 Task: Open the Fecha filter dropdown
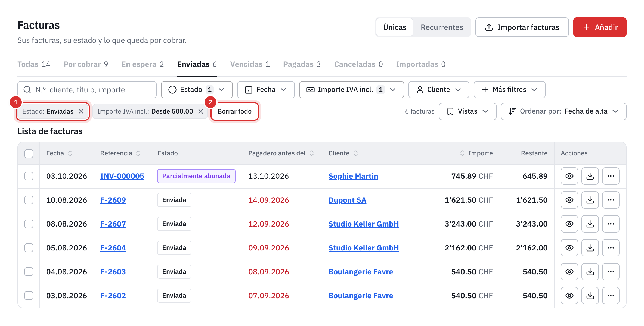[266, 90]
